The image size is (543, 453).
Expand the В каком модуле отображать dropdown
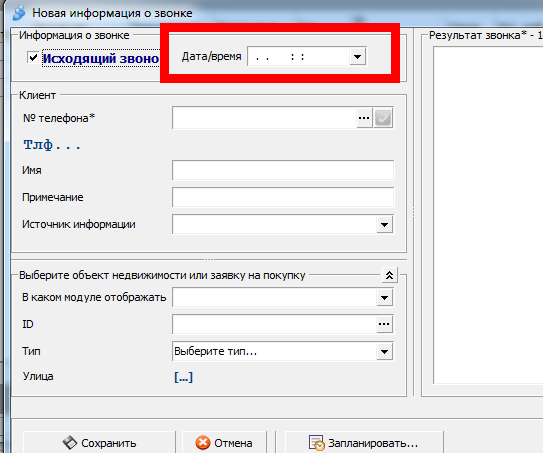[384, 297]
